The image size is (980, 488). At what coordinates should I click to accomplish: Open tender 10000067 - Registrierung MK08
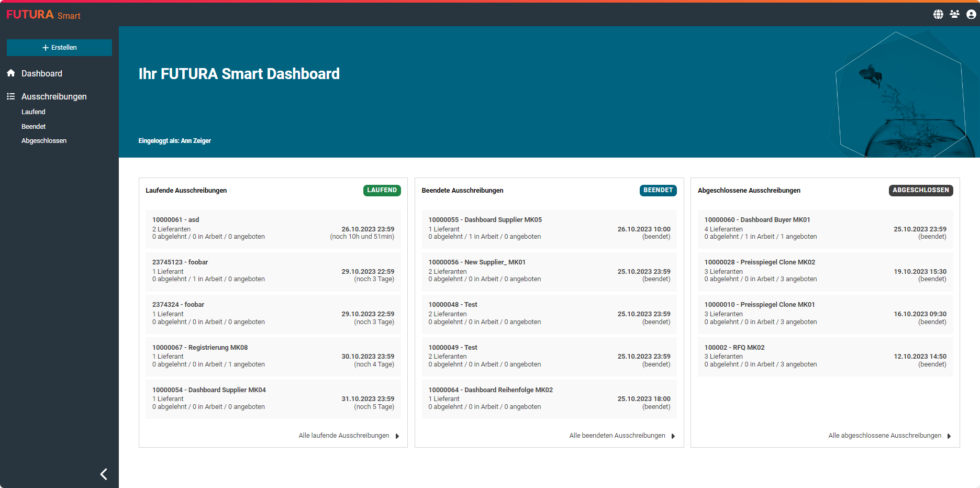[x=200, y=348]
